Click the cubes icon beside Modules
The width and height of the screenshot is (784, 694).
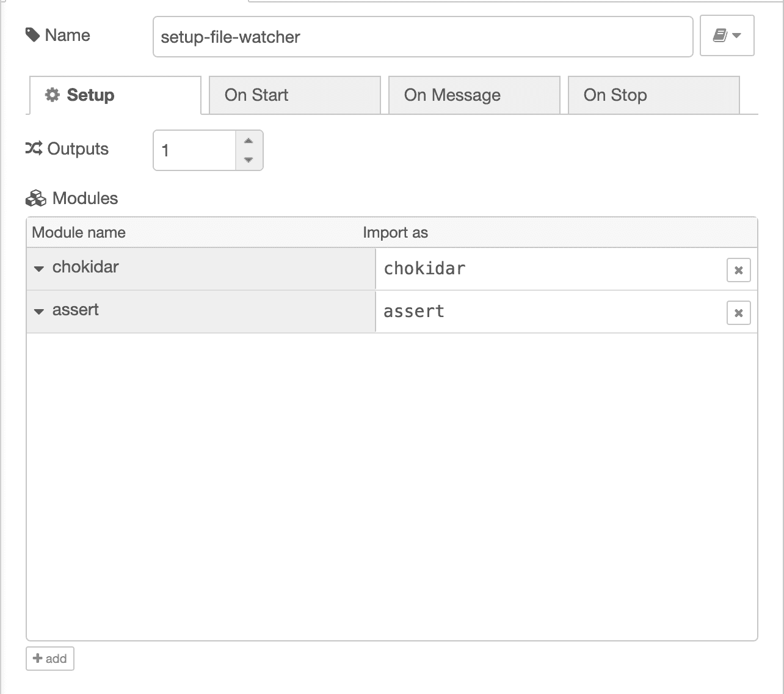(35, 199)
